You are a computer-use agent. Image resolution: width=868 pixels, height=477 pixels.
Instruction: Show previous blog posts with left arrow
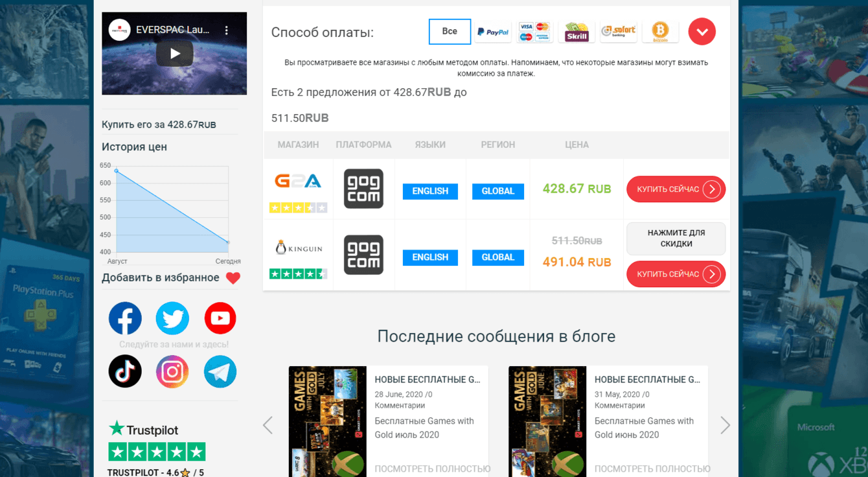tap(268, 425)
